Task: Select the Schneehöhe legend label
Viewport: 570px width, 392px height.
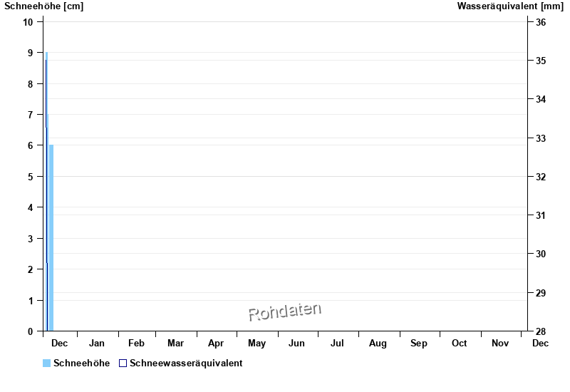Action: (81, 363)
